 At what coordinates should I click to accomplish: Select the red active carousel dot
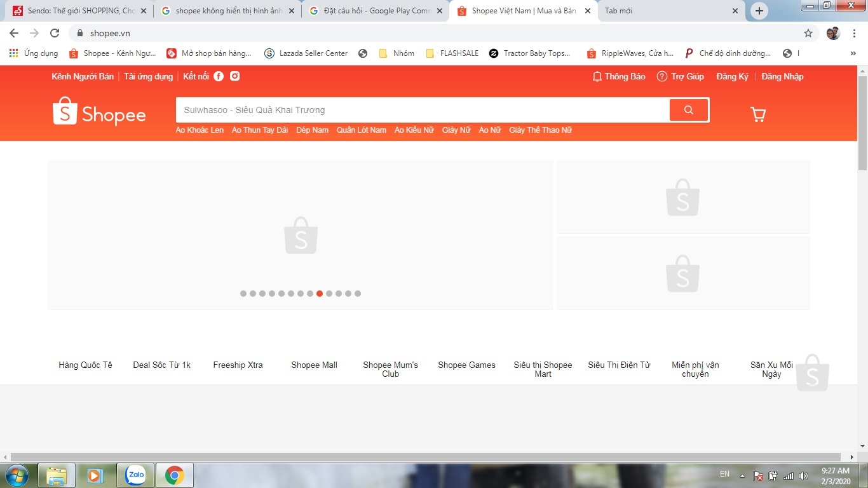[x=320, y=294]
